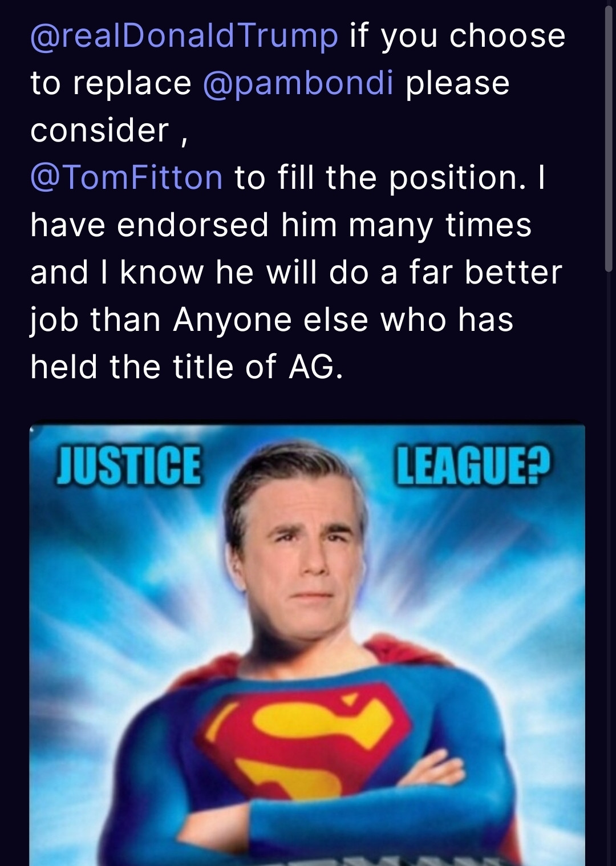Image resolution: width=616 pixels, height=866 pixels.
Task: Click the "if you choose" text
Action: point(457,36)
